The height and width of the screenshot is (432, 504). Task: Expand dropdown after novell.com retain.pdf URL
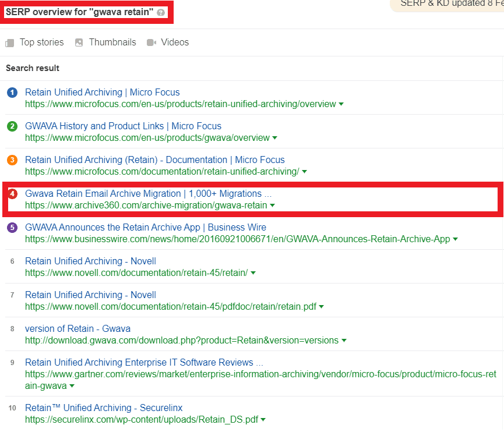(321, 307)
